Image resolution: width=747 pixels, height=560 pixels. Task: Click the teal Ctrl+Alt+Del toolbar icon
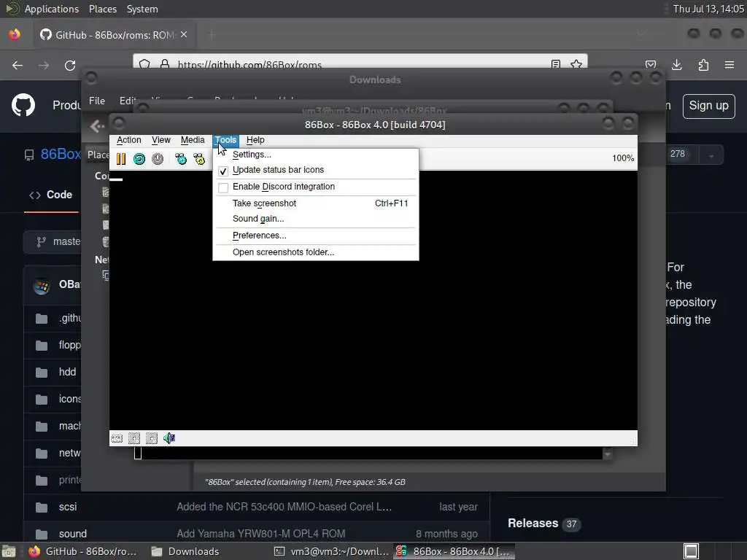click(181, 158)
